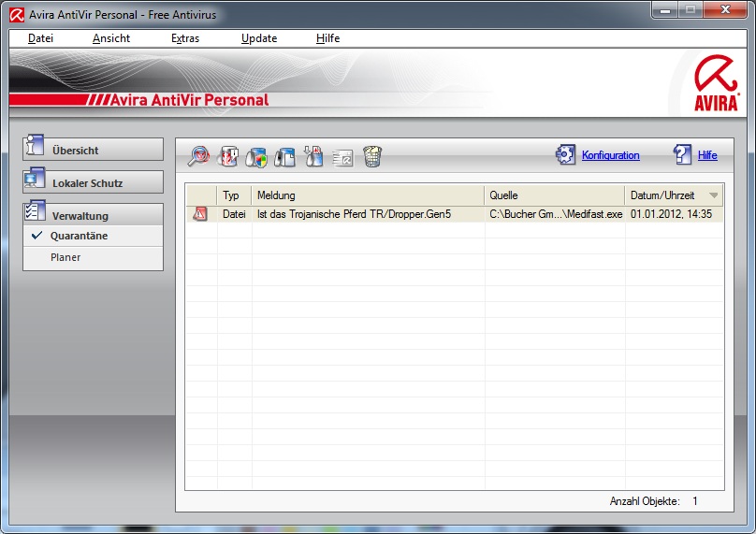Screen dimensions: 756x534
Task: Click the 01.01.2012, 14:35 date cell
Action: [x=674, y=214]
